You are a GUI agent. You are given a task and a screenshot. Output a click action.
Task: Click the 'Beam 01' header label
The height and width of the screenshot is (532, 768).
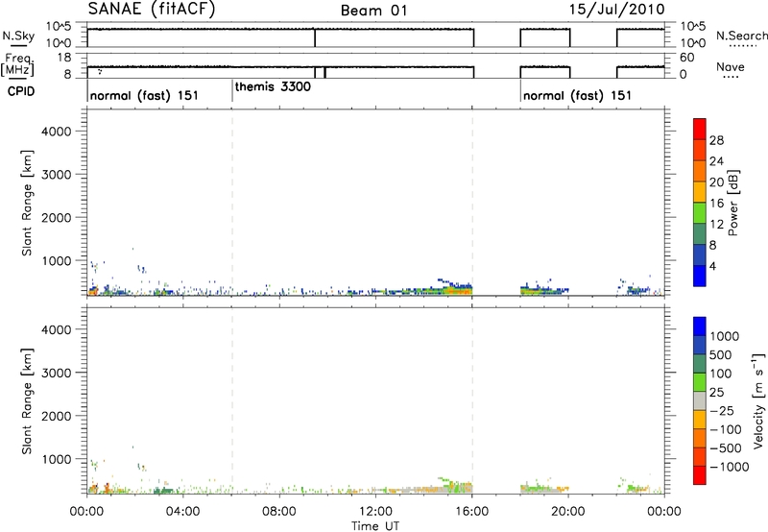point(373,11)
